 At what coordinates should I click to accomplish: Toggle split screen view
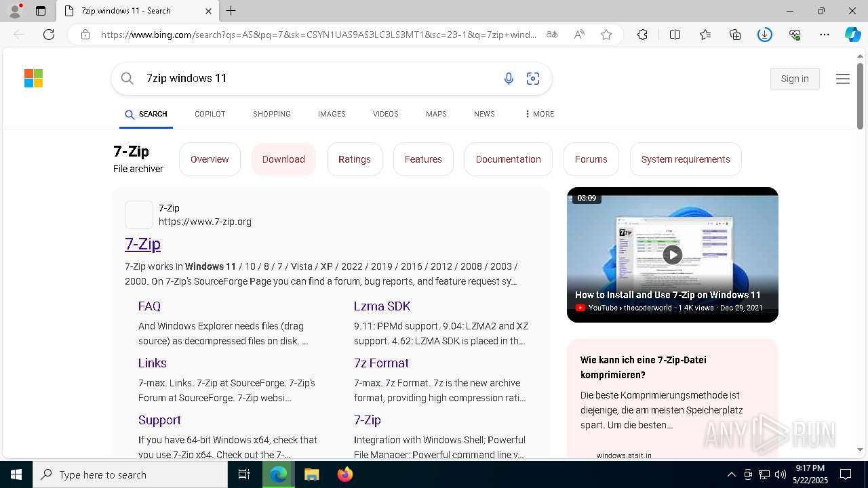(x=675, y=35)
